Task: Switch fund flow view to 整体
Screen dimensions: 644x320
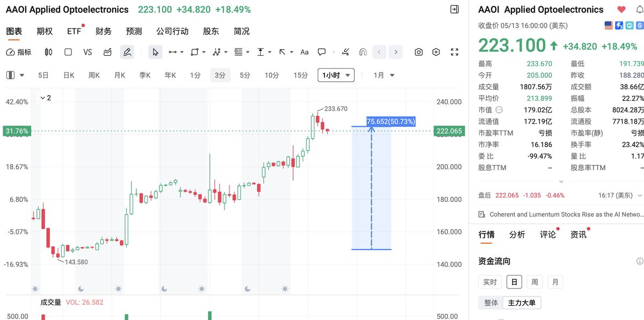Action: point(491,303)
